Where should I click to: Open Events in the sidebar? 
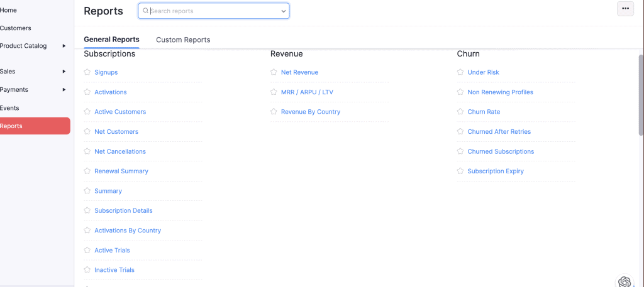click(9, 108)
